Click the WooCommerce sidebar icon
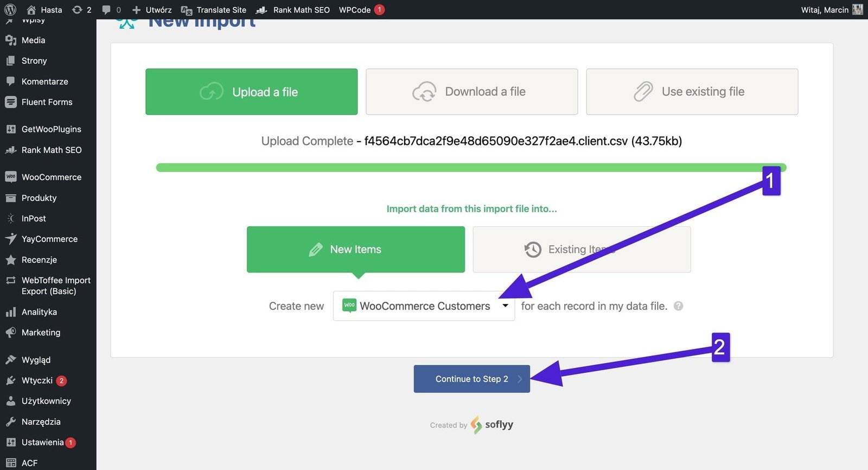Screen dimensions: 868x470 [x=10, y=177]
